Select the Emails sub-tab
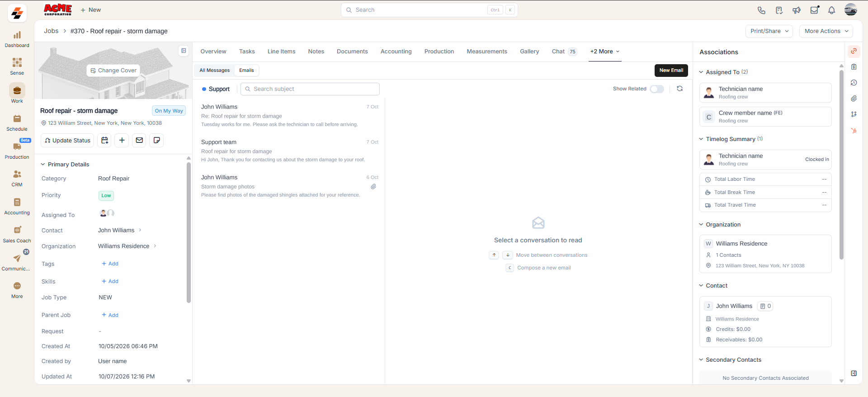The width and height of the screenshot is (868, 397). tap(246, 71)
